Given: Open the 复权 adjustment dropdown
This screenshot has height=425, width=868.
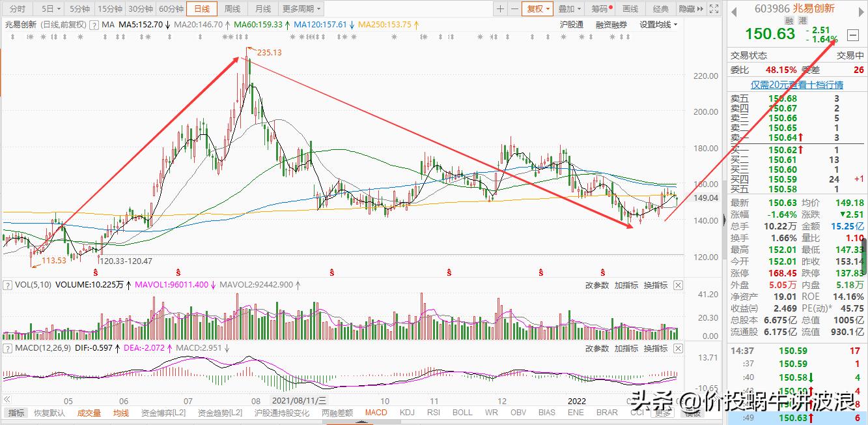Looking at the screenshot, I should [539, 9].
